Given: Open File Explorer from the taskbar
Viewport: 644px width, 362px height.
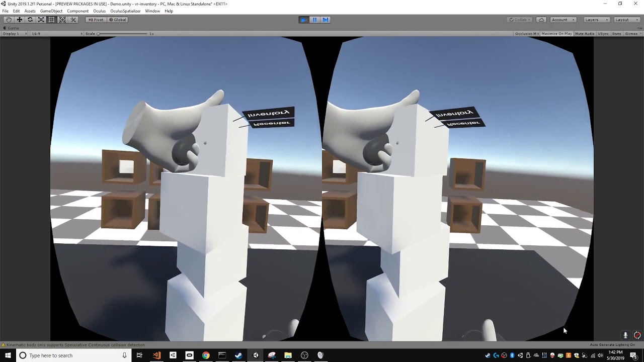Looking at the screenshot, I should 288,355.
